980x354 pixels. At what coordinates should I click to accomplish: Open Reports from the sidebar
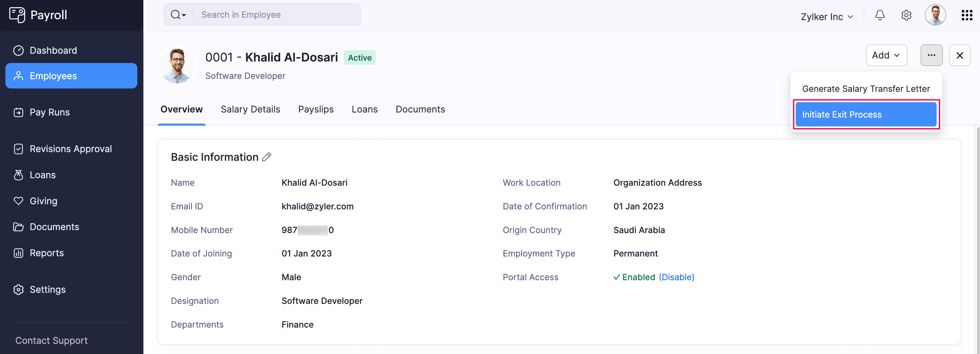46,252
